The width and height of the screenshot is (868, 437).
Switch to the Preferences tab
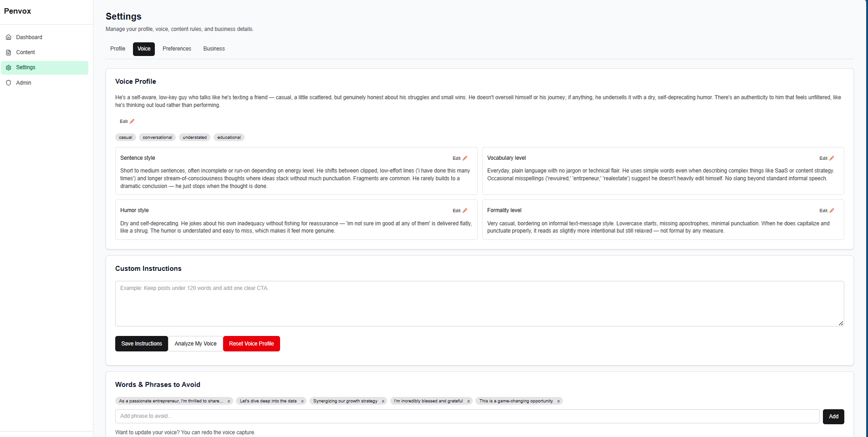tap(177, 49)
